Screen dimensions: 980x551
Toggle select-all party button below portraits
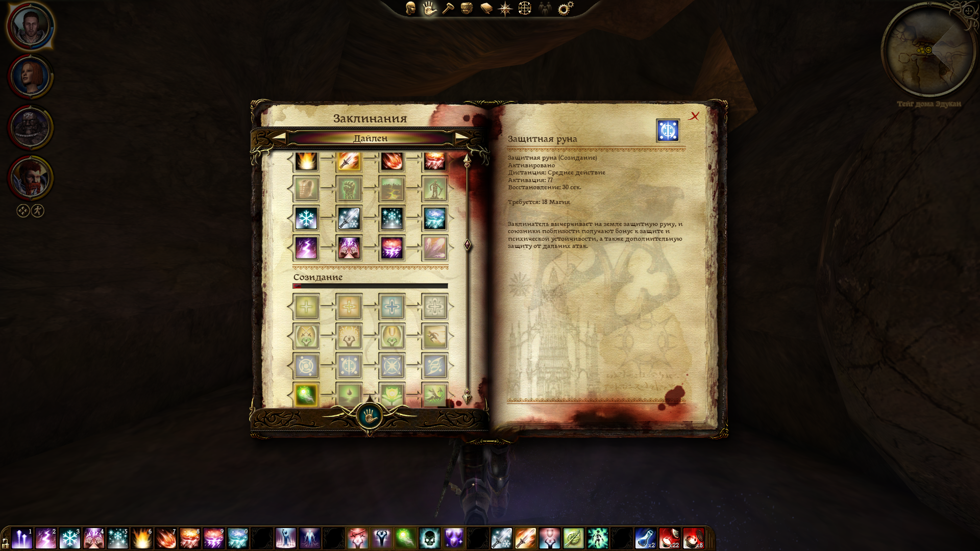coord(23,211)
